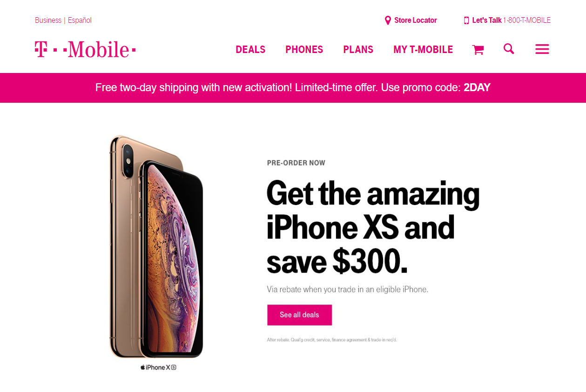This screenshot has height=392, width=586.
Task: Open the DEALS menu
Action: 250,50
